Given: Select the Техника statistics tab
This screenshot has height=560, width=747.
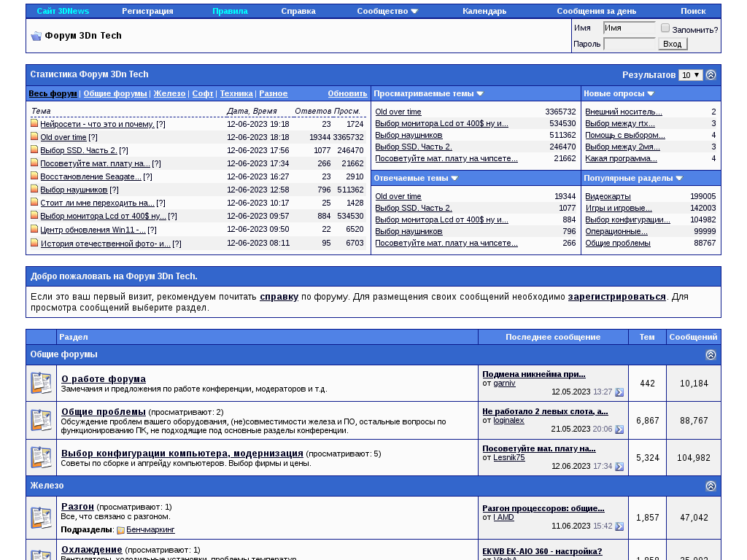Looking at the screenshot, I should point(236,93).
